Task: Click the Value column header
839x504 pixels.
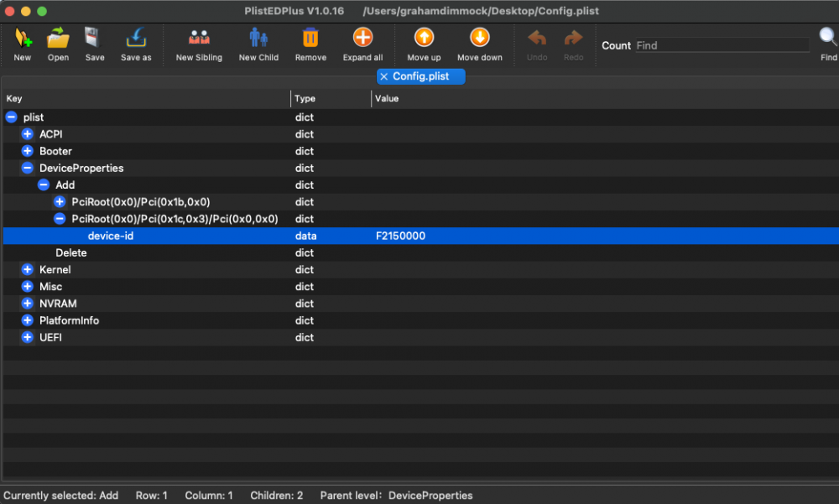Action: pyautogui.click(x=386, y=98)
